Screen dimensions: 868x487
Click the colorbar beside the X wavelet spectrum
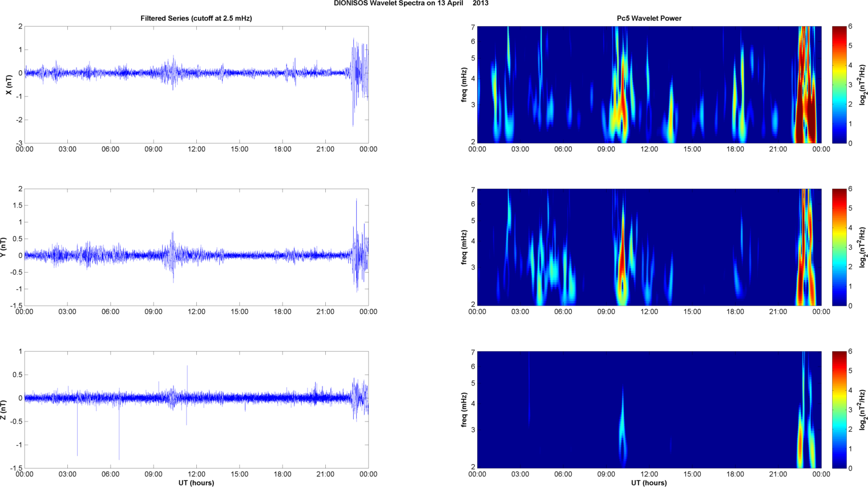[x=839, y=84]
